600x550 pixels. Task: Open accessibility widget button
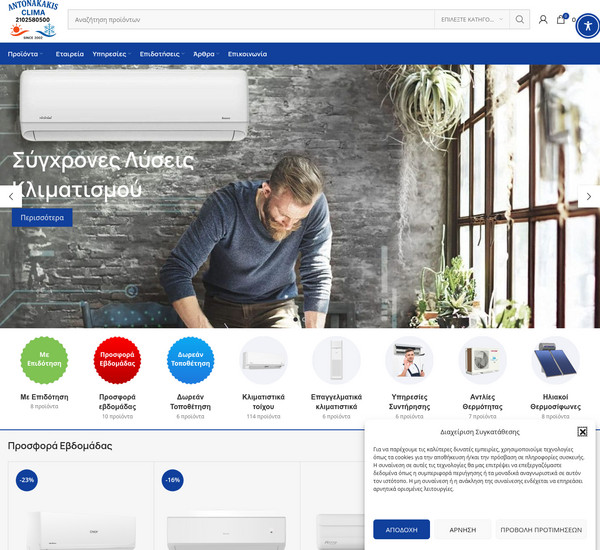[588, 26]
